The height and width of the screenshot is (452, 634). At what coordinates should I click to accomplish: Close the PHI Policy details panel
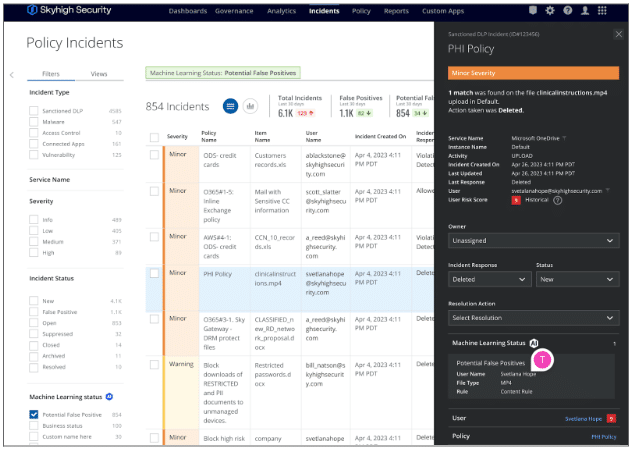coord(618,34)
